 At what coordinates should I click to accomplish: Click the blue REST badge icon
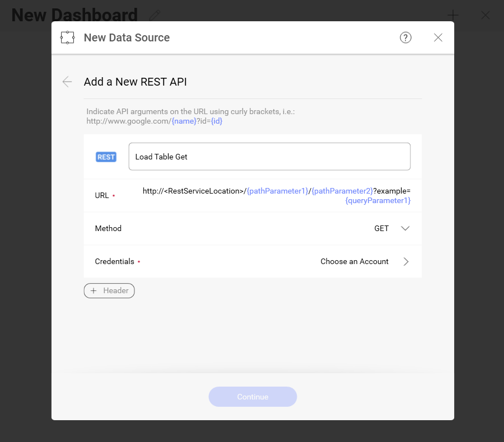(x=106, y=157)
